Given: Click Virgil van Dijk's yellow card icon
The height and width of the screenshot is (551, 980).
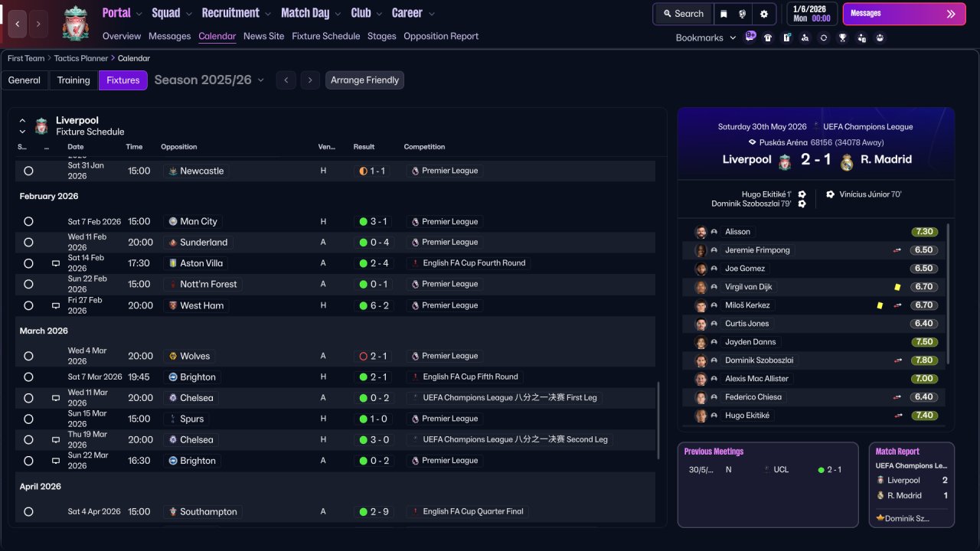Looking at the screenshot, I should 897,287.
